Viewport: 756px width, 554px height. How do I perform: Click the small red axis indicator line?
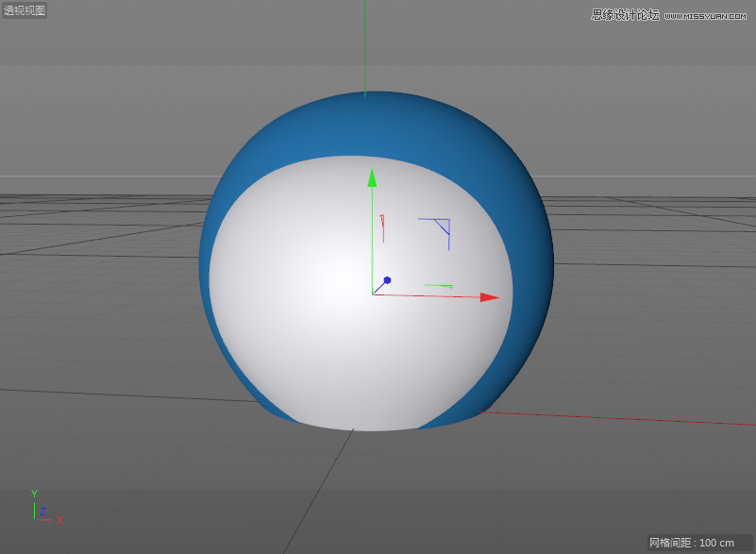pos(381,227)
